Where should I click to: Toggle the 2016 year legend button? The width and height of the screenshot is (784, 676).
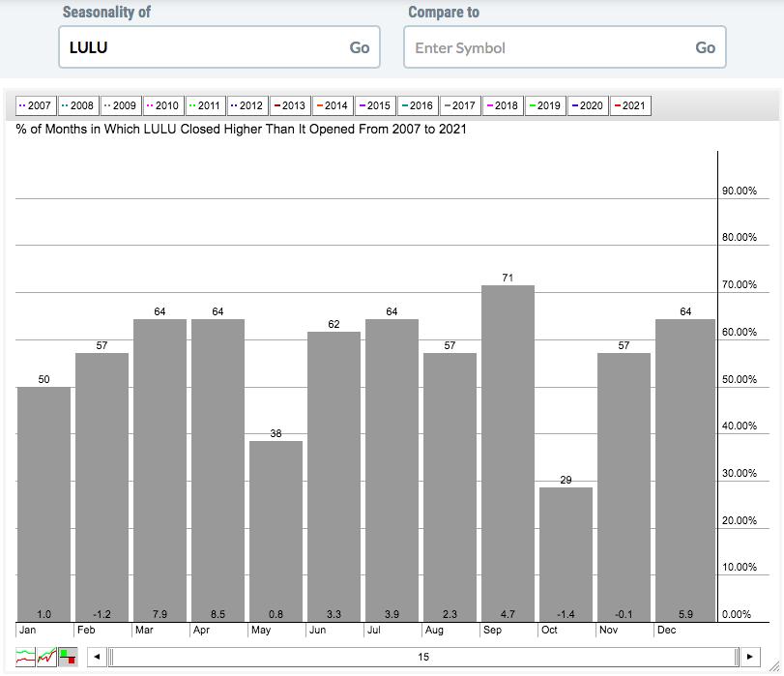(x=417, y=105)
